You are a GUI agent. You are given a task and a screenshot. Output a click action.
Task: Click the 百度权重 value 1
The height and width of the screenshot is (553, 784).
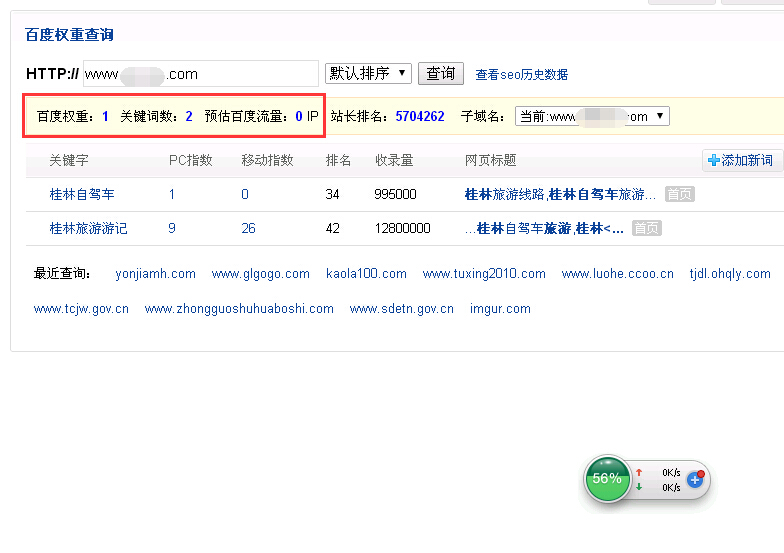pyautogui.click(x=105, y=116)
